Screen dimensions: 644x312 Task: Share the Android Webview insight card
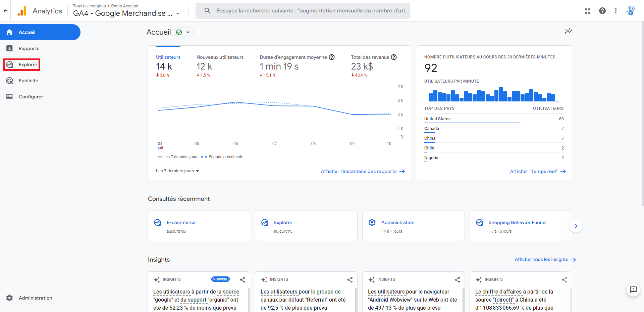click(x=457, y=279)
